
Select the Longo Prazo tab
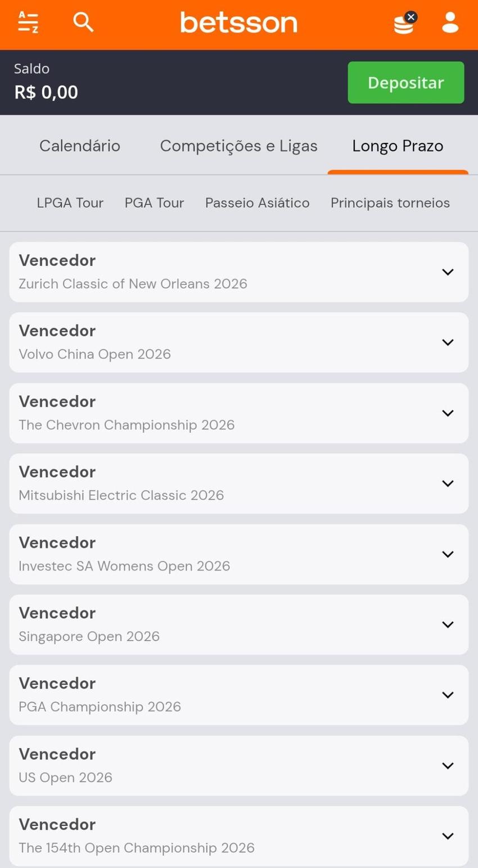click(398, 146)
